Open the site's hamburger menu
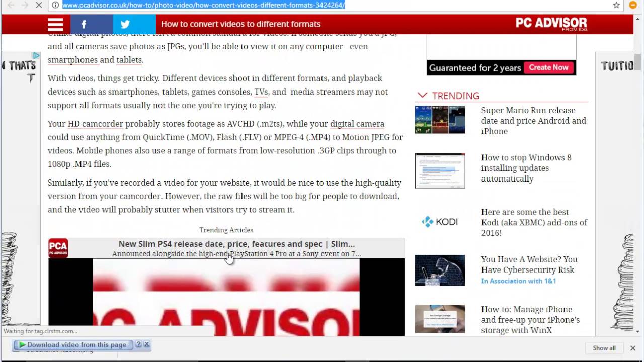Image resolution: width=644 pixels, height=362 pixels. (x=55, y=24)
